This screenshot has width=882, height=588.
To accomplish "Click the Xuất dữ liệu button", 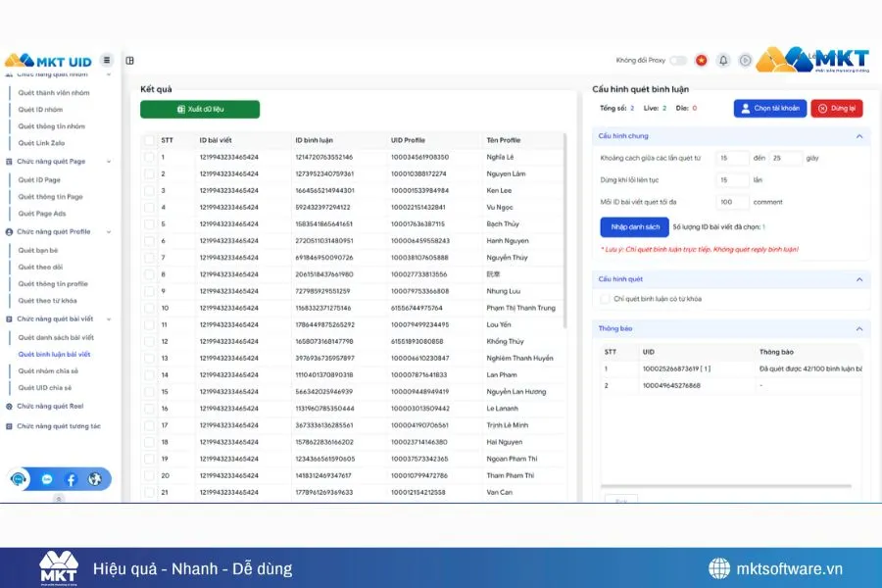I will tap(201, 109).
